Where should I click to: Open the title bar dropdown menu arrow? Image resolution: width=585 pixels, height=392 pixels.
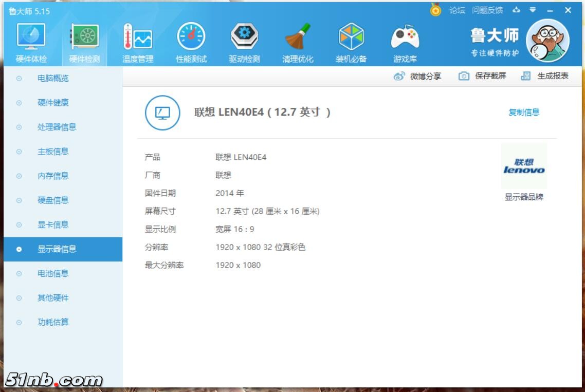click(533, 10)
